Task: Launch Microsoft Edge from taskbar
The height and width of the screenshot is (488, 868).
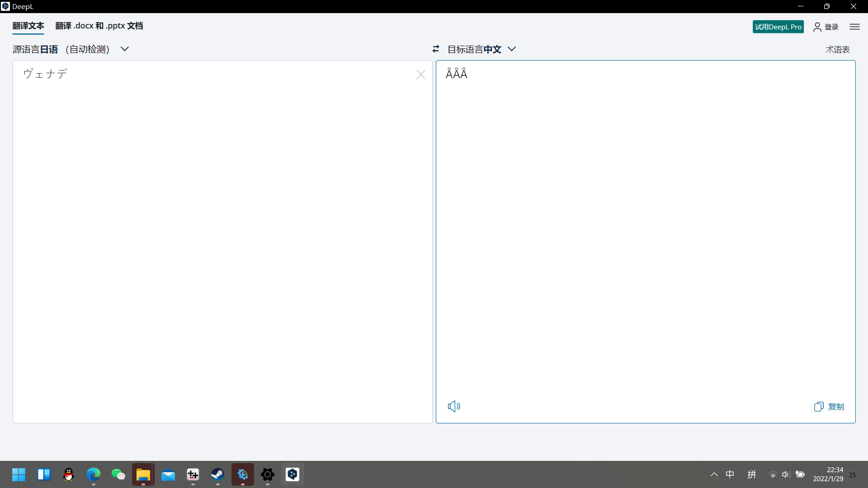Action: [94, 474]
